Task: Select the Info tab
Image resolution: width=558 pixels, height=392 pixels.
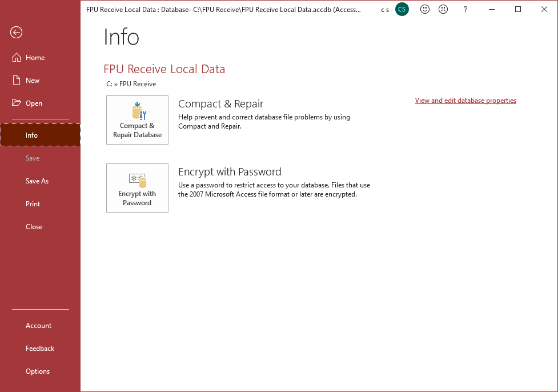Action: click(32, 135)
